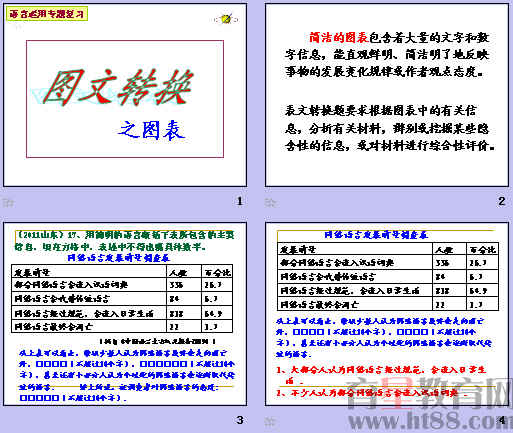This screenshot has height=433, width=513.
Task: Click the blue table title on slide 3
Action: [x=119, y=258]
